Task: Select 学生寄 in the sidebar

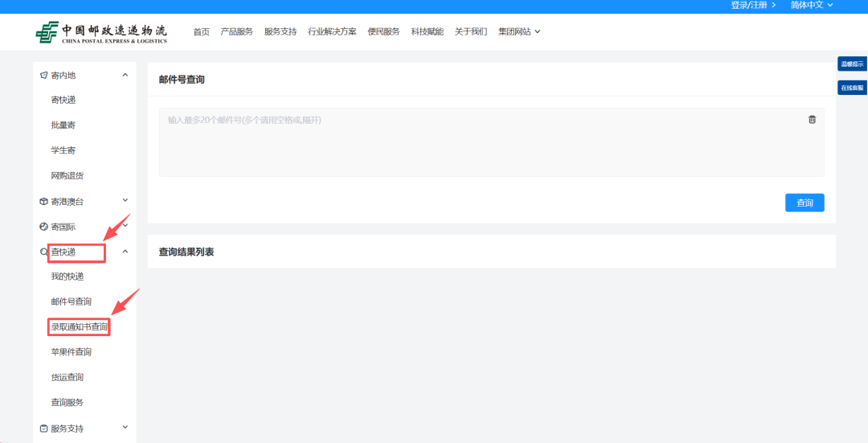Action: (x=63, y=150)
